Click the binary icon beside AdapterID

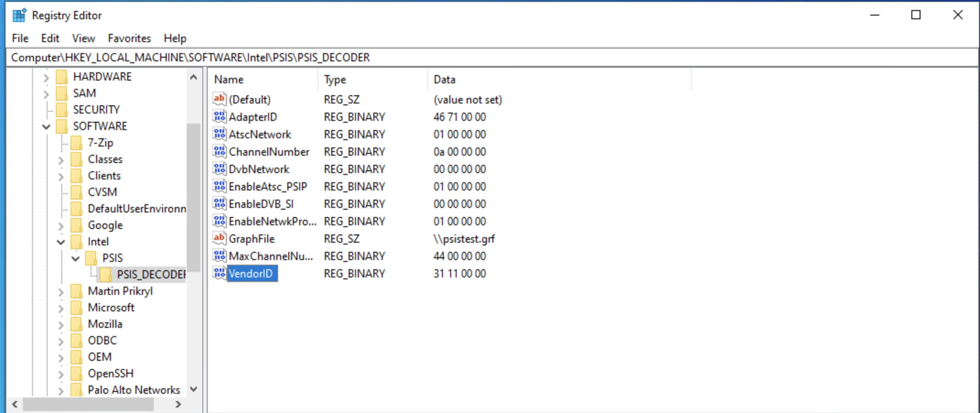coord(219,117)
